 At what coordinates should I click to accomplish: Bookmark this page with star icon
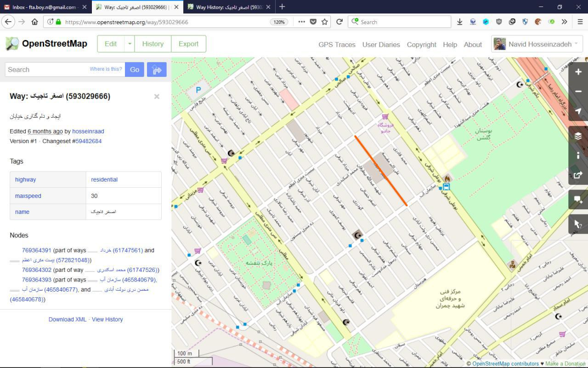click(325, 22)
